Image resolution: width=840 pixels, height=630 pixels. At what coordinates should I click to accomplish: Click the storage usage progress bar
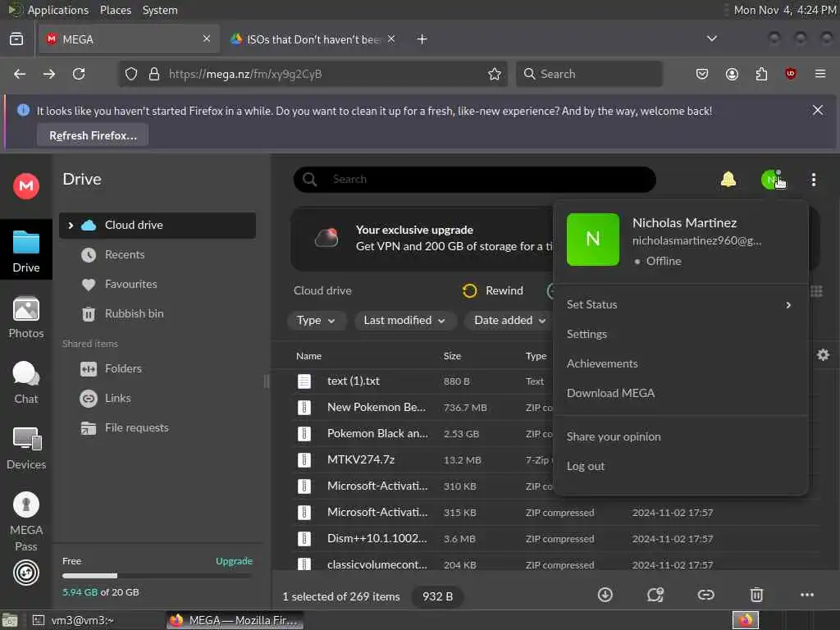pyautogui.click(x=157, y=576)
